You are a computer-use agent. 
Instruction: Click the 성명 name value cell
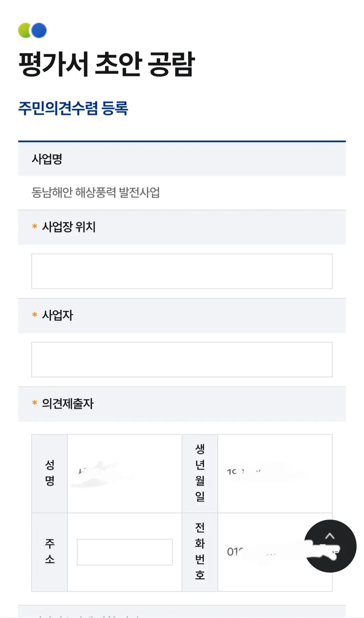[124, 474]
